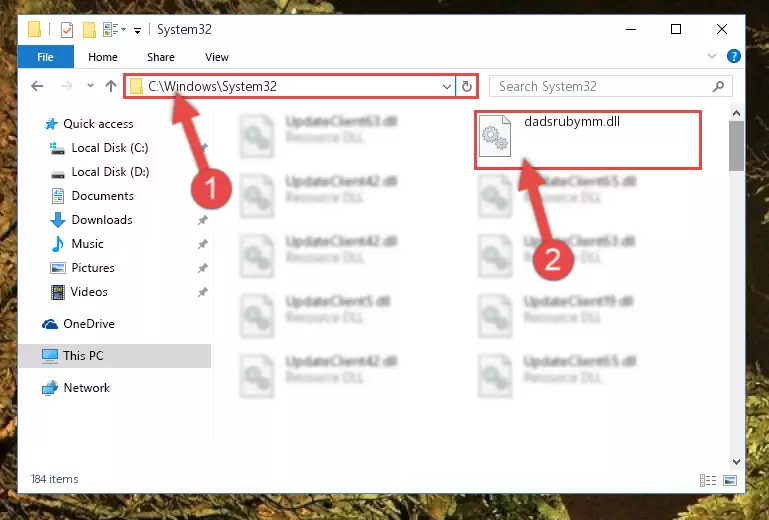Click the 184 items status text
The width and height of the screenshot is (769, 520).
[54, 479]
